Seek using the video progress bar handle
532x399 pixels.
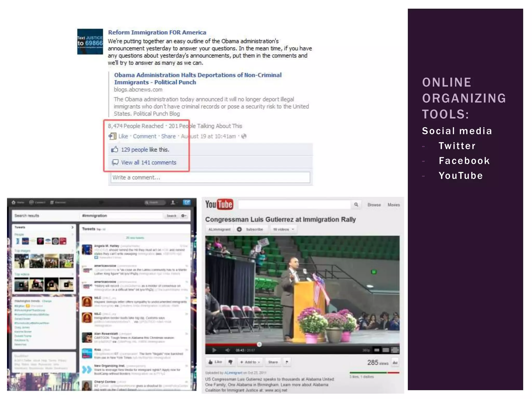click(259, 345)
